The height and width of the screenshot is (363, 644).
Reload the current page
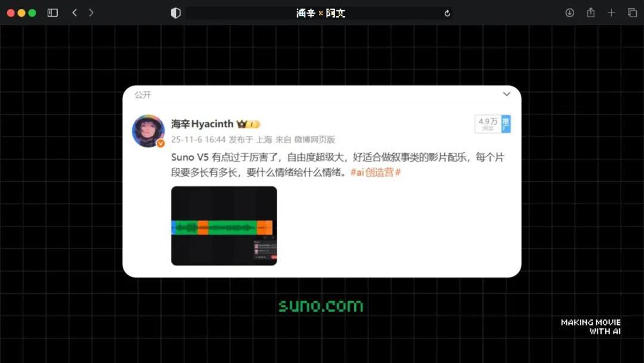[447, 13]
